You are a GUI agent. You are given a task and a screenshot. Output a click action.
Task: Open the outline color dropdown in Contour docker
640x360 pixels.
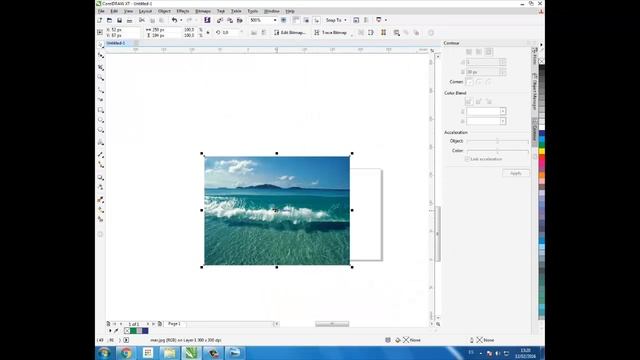(x=503, y=111)
